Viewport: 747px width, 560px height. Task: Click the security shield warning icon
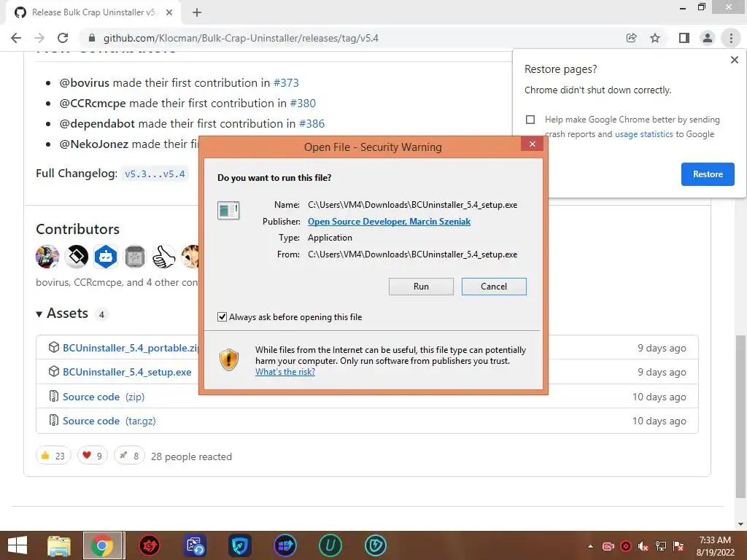228,359
